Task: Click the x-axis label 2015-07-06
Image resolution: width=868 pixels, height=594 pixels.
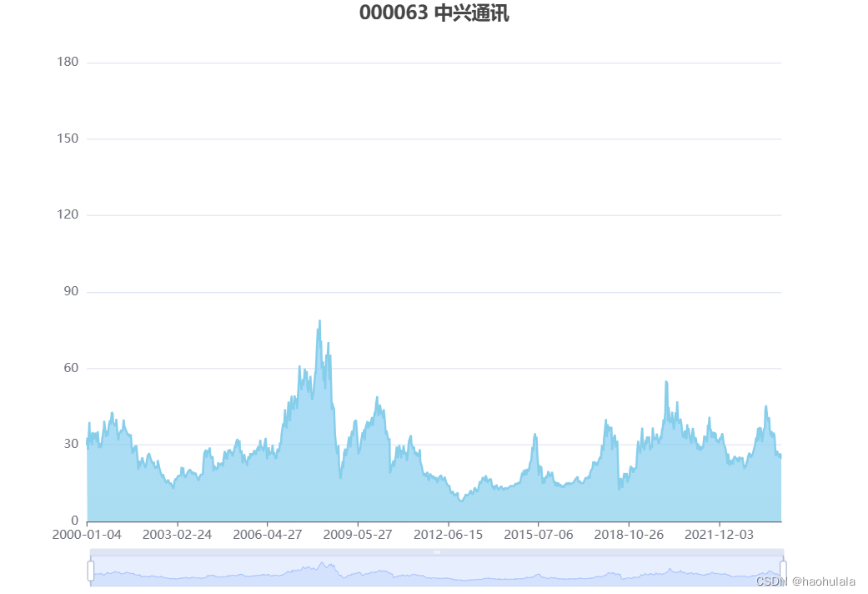Action: point(539,535)
